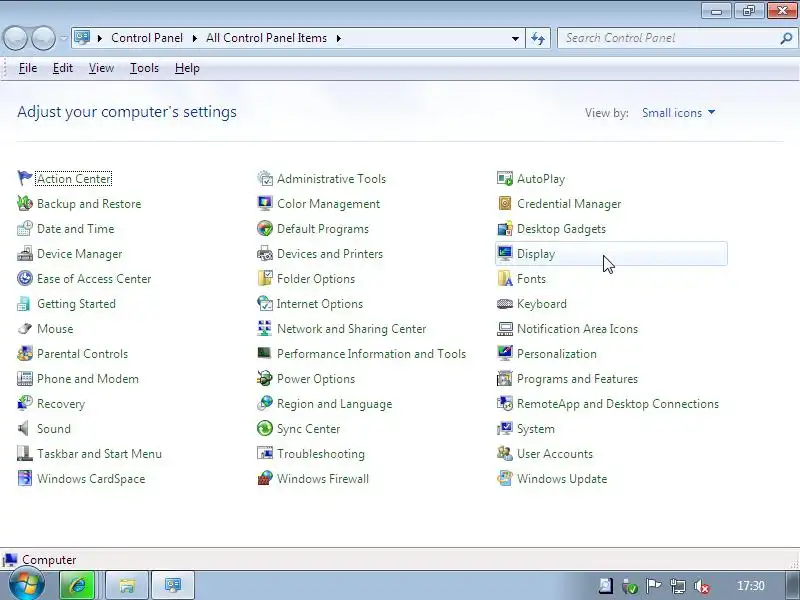This screenshot has height=600, width=800.
Task: Click the Back navigation button
Action: (15, 38)
